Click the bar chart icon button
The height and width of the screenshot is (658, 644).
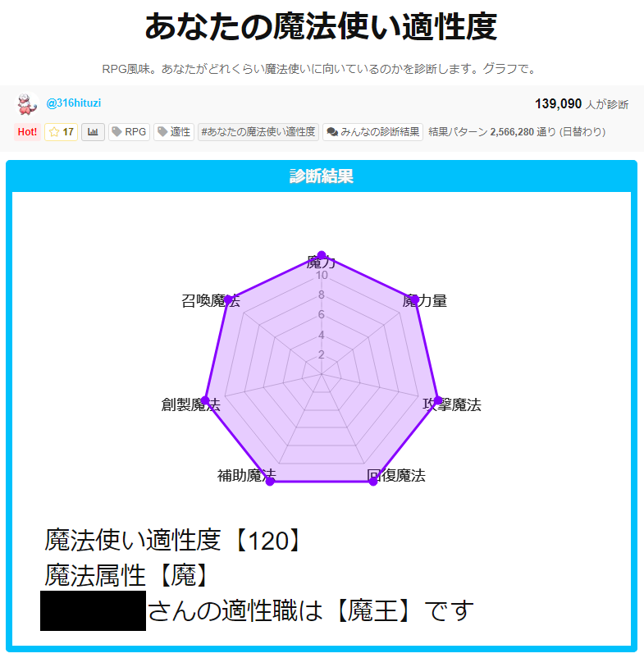[93, 131]
